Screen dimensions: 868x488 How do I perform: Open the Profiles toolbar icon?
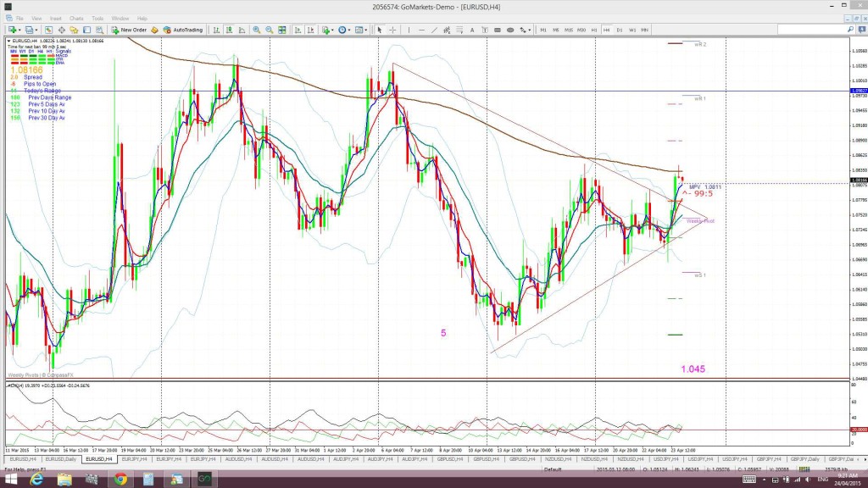(30, 30)
